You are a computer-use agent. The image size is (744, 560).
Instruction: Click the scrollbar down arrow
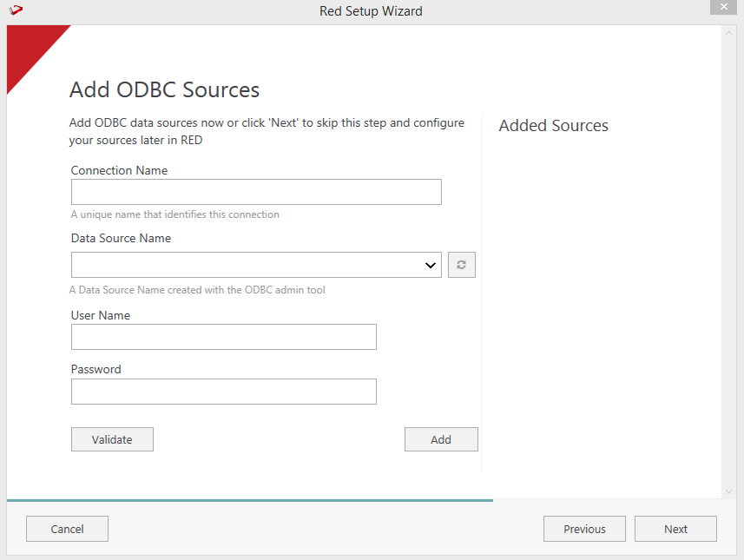728,491
